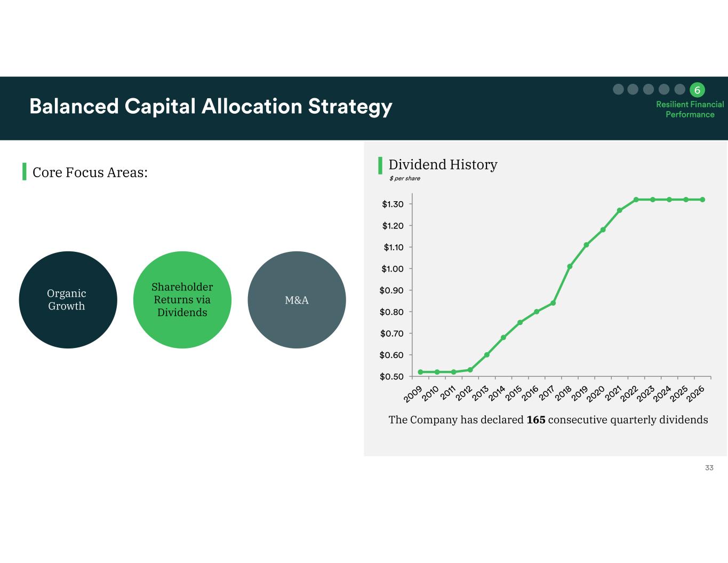Select the bold '165' in the dividends sentence
This screenshot has height=563, width=728.
(536, 420)
